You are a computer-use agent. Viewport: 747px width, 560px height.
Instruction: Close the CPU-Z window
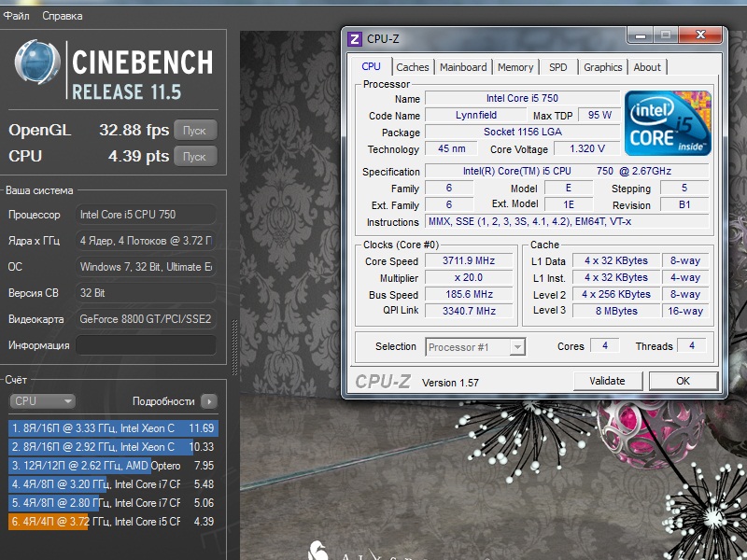[x=700, y=35]
